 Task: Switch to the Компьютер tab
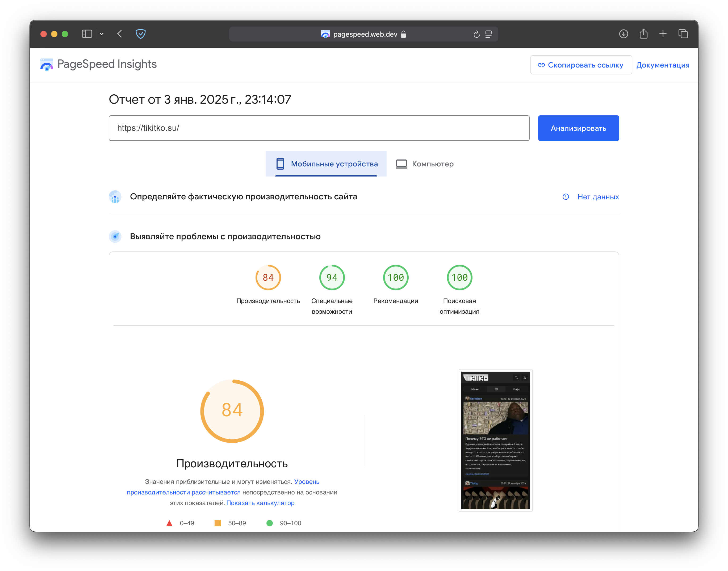pos(425,164)
